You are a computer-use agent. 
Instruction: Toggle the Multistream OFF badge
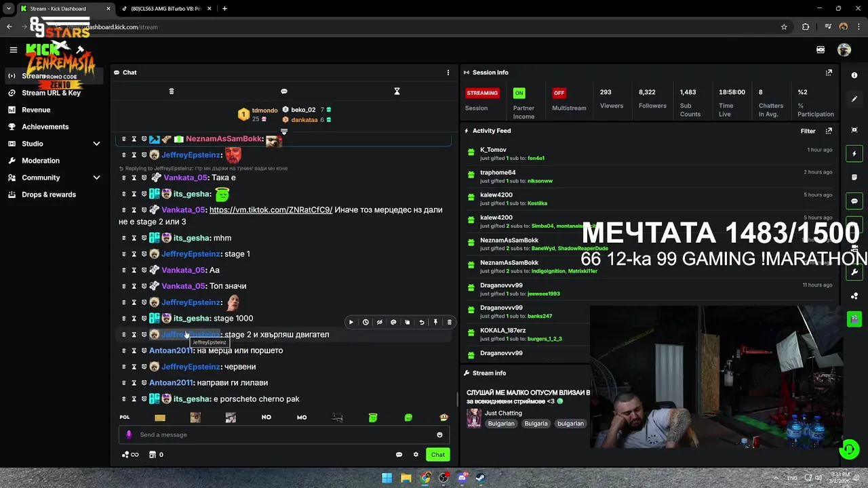point(559,93)
